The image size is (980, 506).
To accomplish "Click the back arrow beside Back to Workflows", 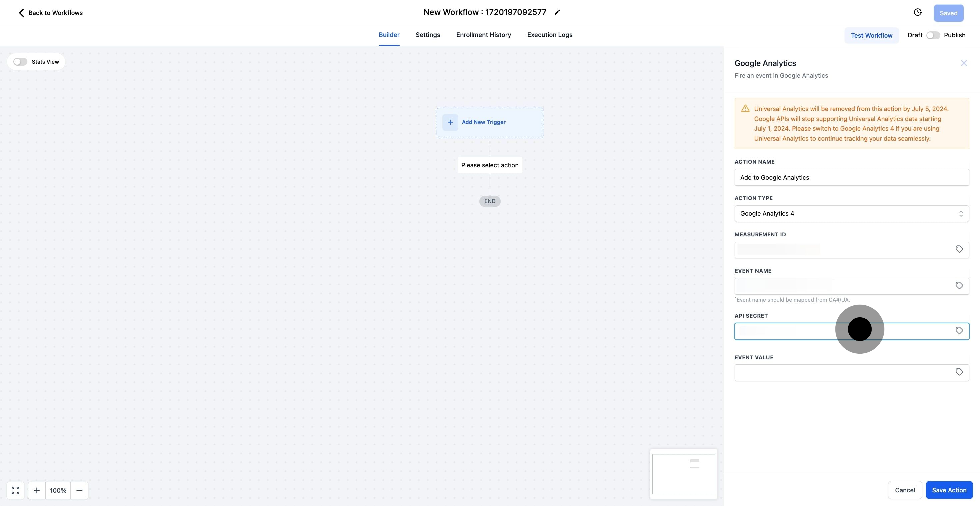I will 21,13.
